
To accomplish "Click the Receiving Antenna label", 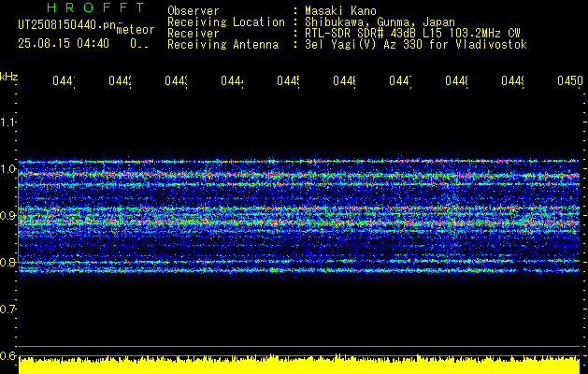I will pyautogui.click(x=222, y=45).
